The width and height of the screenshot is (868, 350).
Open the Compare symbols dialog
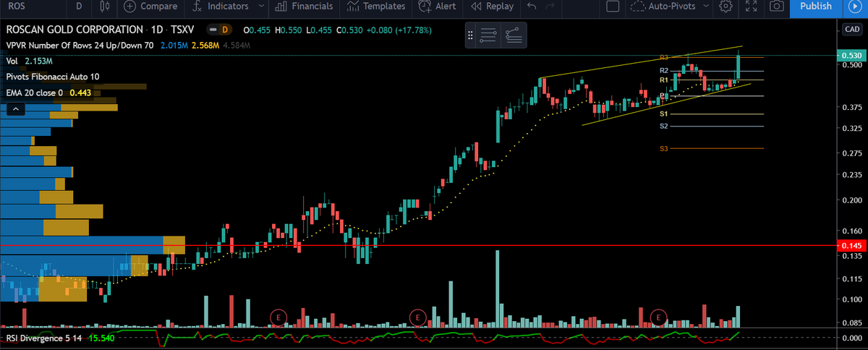click(150, 7)
